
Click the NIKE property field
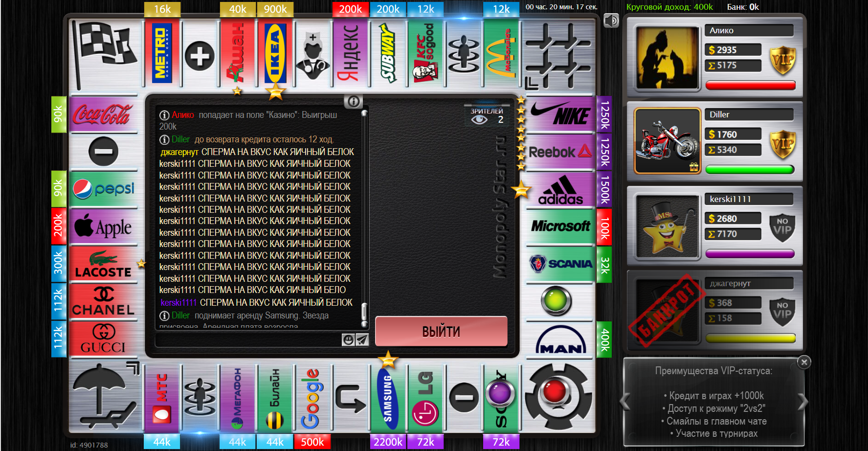560,114
